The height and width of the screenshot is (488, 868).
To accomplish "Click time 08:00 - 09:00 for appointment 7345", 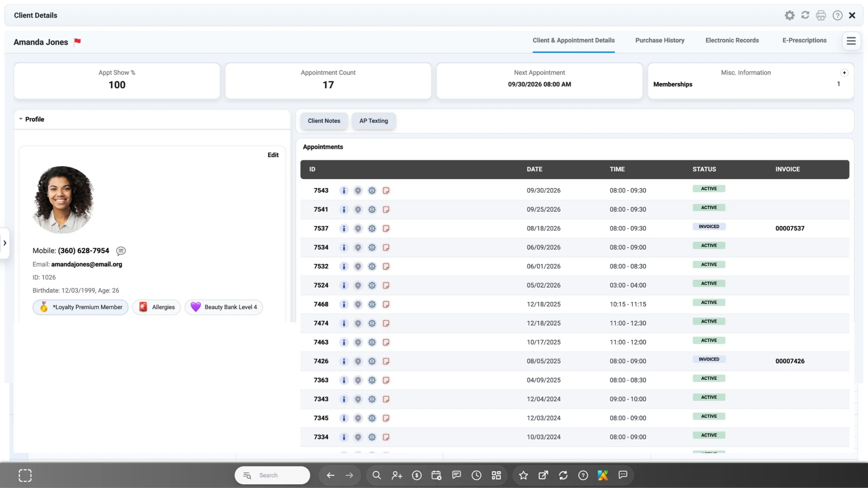I will point(628,418).
